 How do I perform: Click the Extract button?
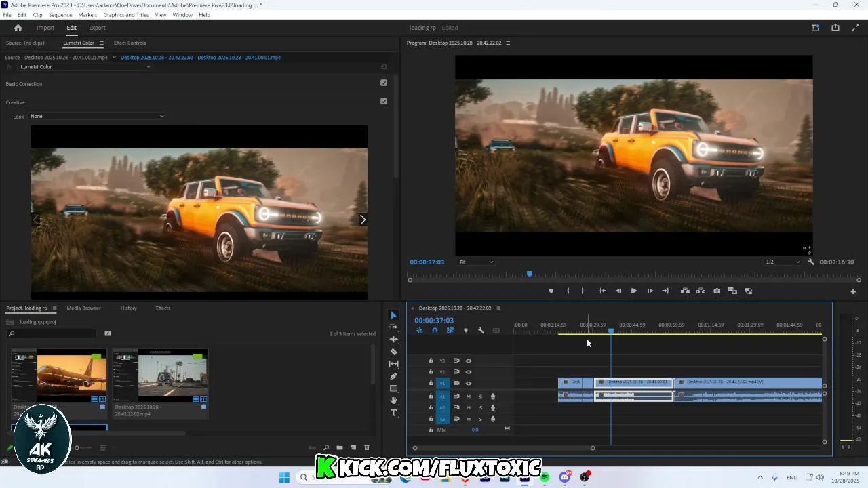tap(701, 291)
